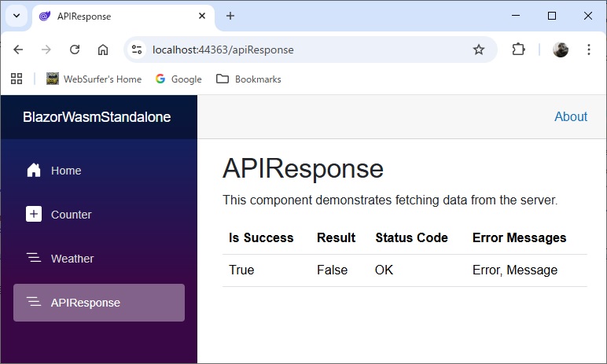The image size is (607, 364).
Task: Open a new browser tab
Action: [230, 16]
